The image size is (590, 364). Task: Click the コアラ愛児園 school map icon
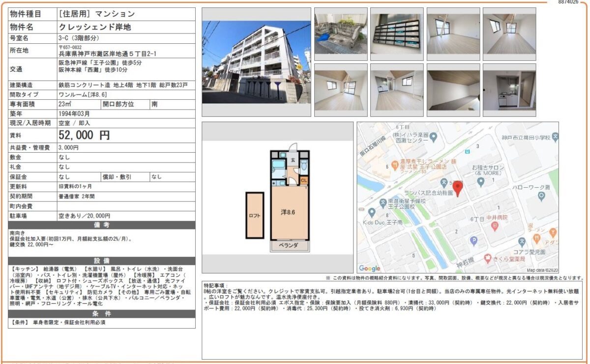pos(522,242)
